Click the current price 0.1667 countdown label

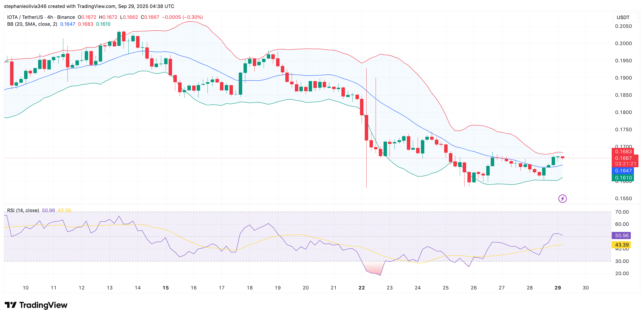pos(625,161)
